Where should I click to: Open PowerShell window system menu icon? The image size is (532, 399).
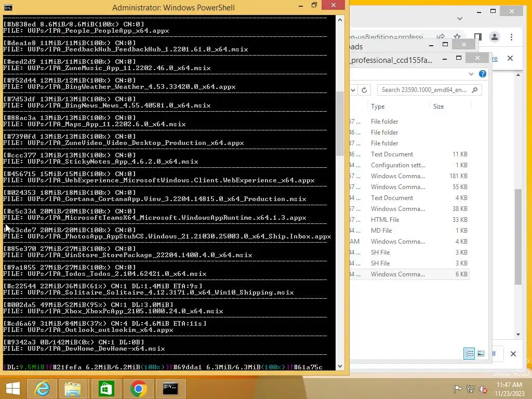coord(8,7)
